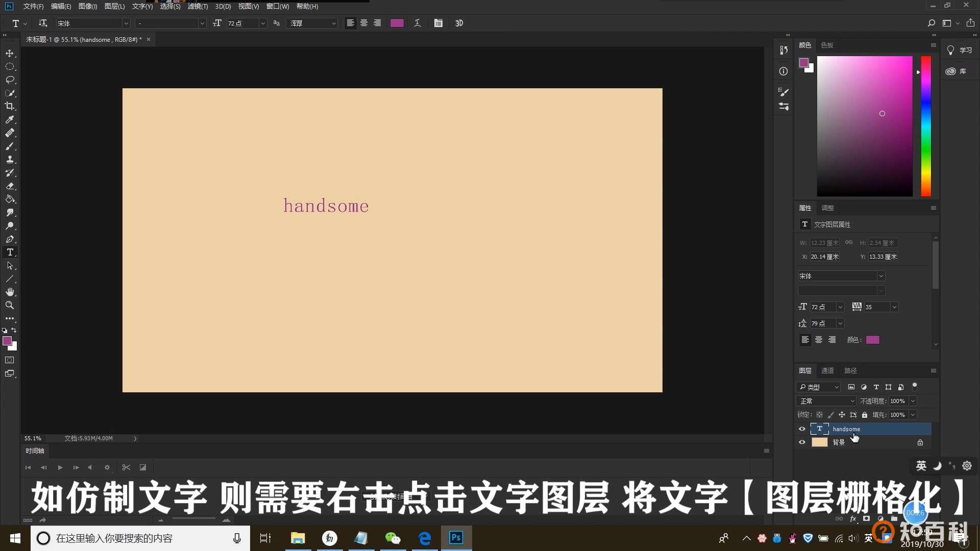Image resolution: width=980 pixels, height=551 pixels.
Task: Select the Brush tool
Action: (10, 146)
